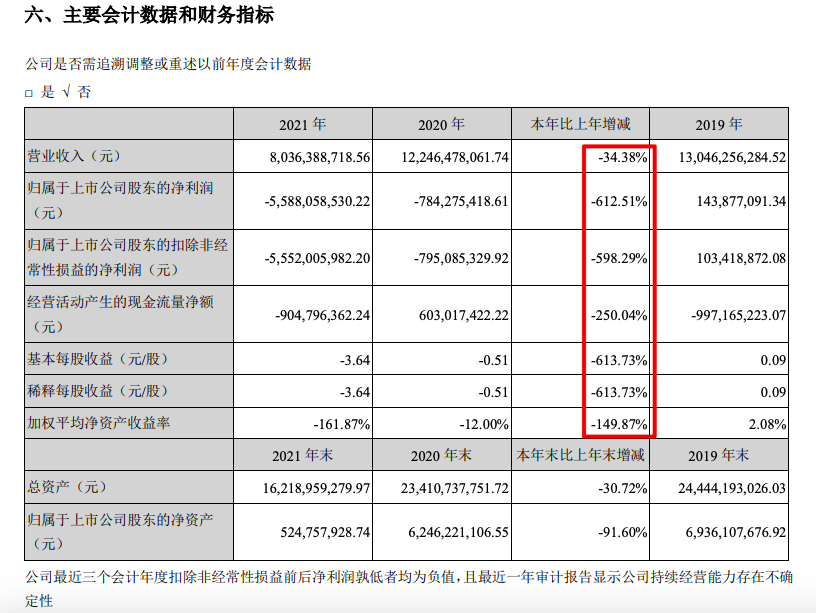Click value -904,796,362.24

tap(323, 315)
